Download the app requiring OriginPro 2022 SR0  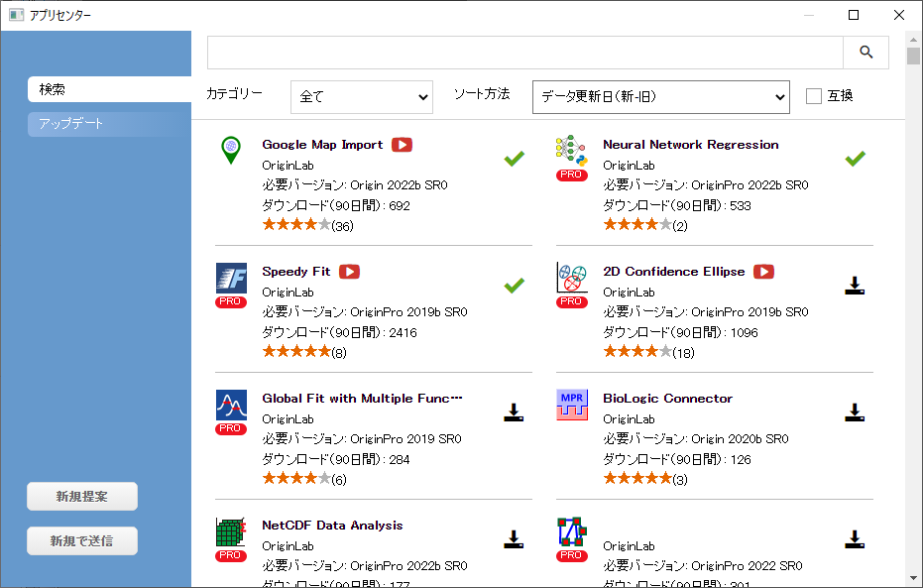[855, 539]
